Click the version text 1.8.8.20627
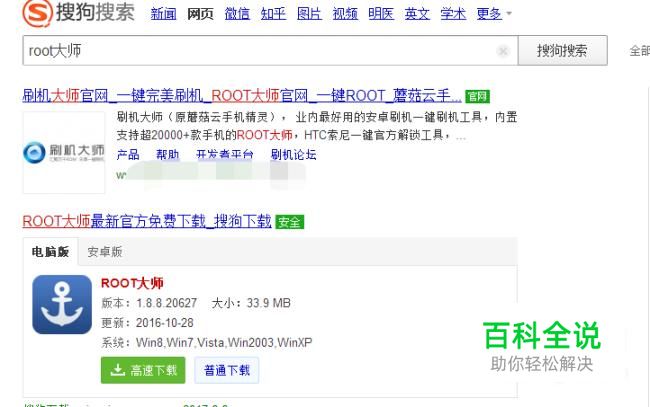 tap(167, 303)
